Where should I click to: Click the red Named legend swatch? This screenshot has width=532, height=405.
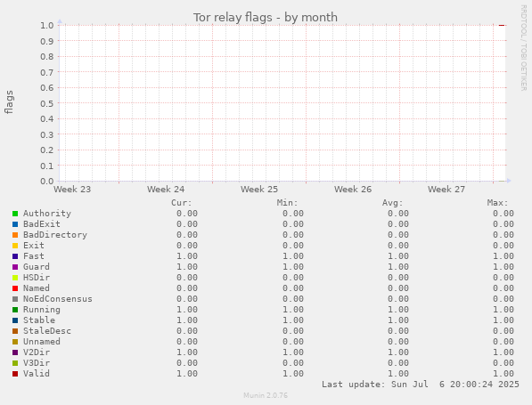coord(15,288)
